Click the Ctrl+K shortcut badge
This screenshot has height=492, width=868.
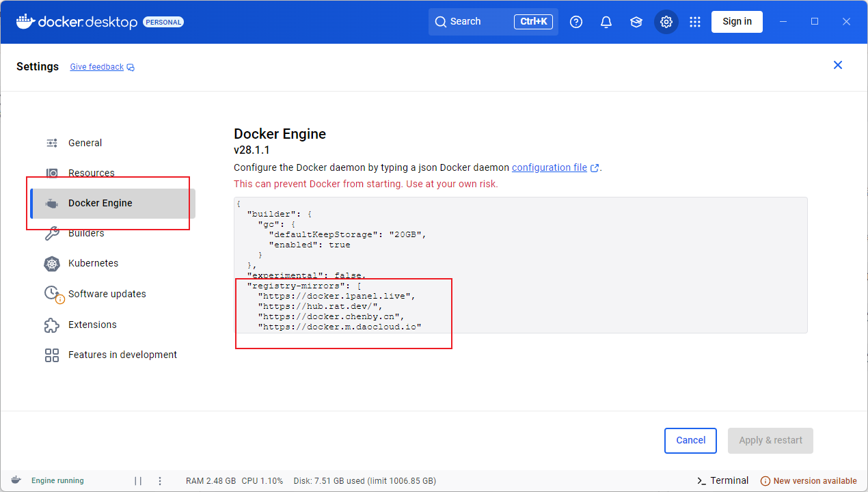[x=533, y=22]
